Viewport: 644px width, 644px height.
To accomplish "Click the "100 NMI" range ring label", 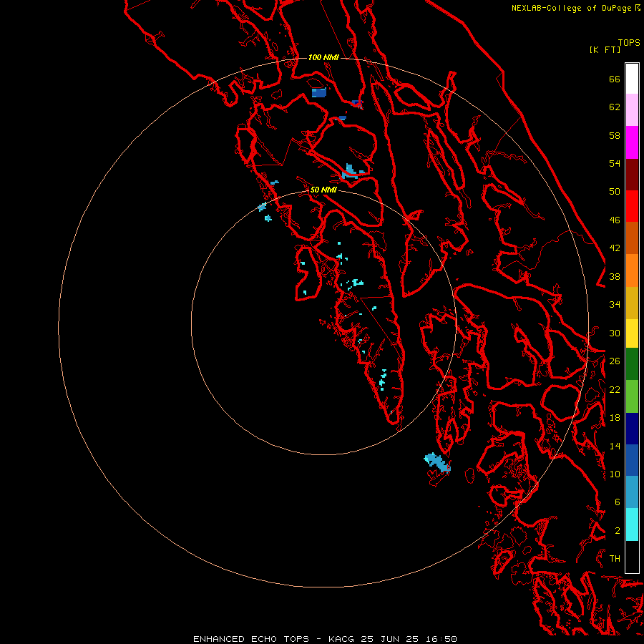I will (x=323, y=57).
